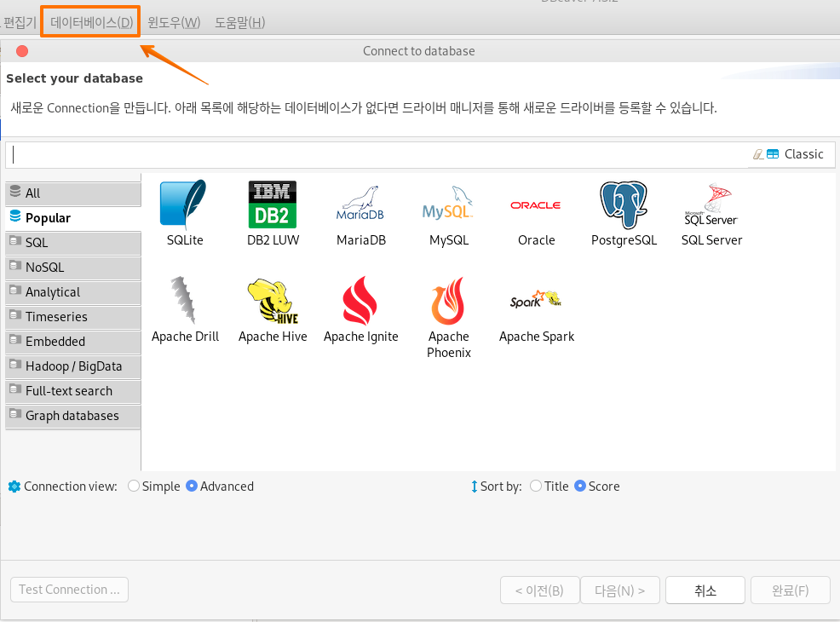The height and width of the screenshot is (622, 840).
Task: Pick the MariaDB seal logo
Action: [x=360, y=204]
